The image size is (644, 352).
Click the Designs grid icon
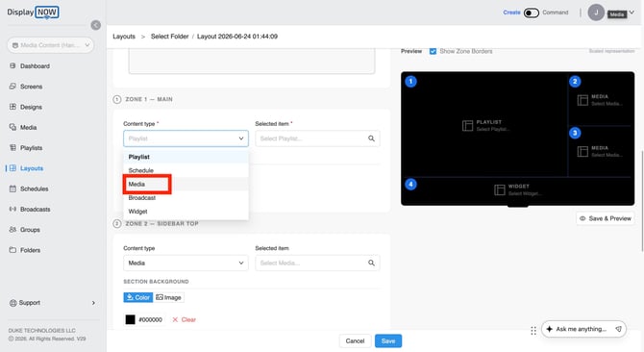coord(12,107)
